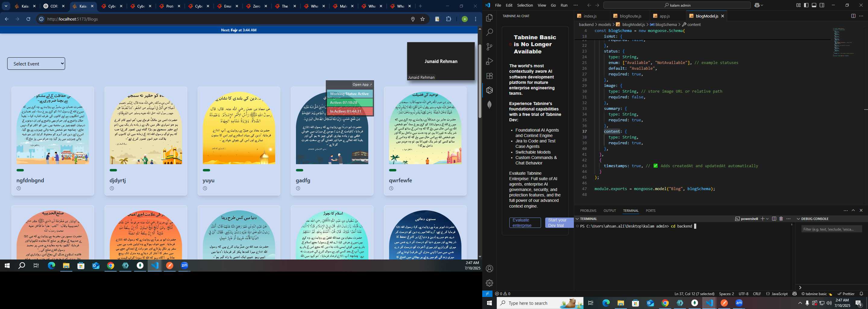Open the Chrome extensions puzzle icon
The width and height of the screenshot is (868, 309).
[448, 19]
